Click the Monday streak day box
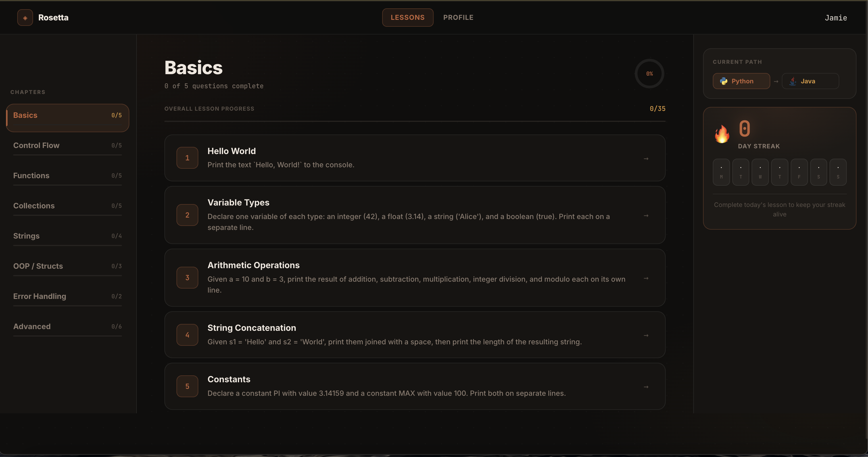Image resolution: width=868 pixels, height=457 pixels. 721,172
